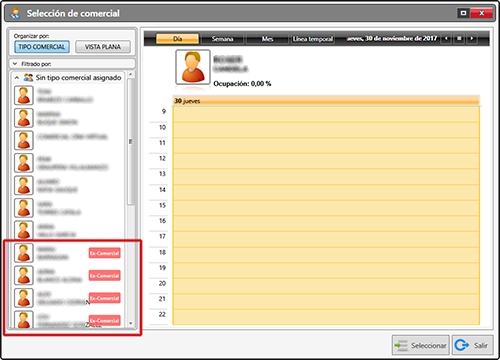Select the 14 o'clock calendar slot
This screenshot has height=360, width=500.
326,192
